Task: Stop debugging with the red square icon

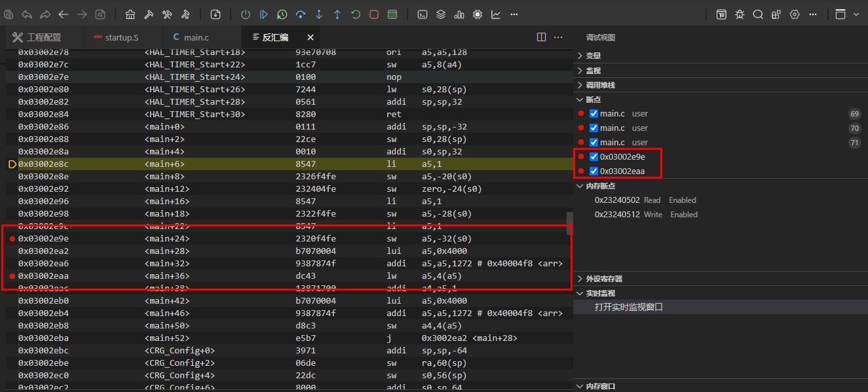Action: pyautogui.click(x=374, y=14)
